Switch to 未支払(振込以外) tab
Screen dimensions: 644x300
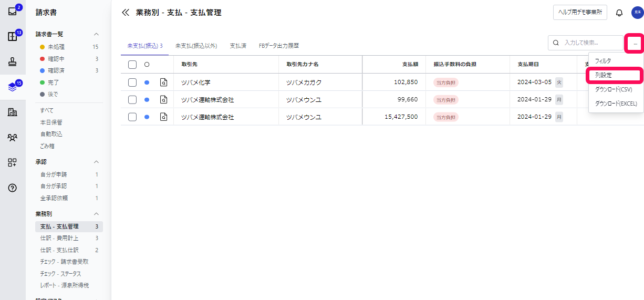(196, 46)
